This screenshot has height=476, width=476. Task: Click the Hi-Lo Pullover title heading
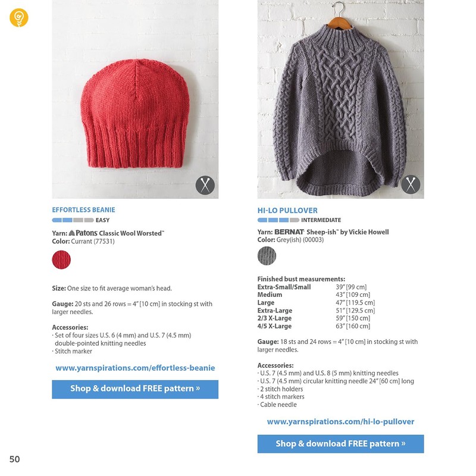[x=287, y=211]
